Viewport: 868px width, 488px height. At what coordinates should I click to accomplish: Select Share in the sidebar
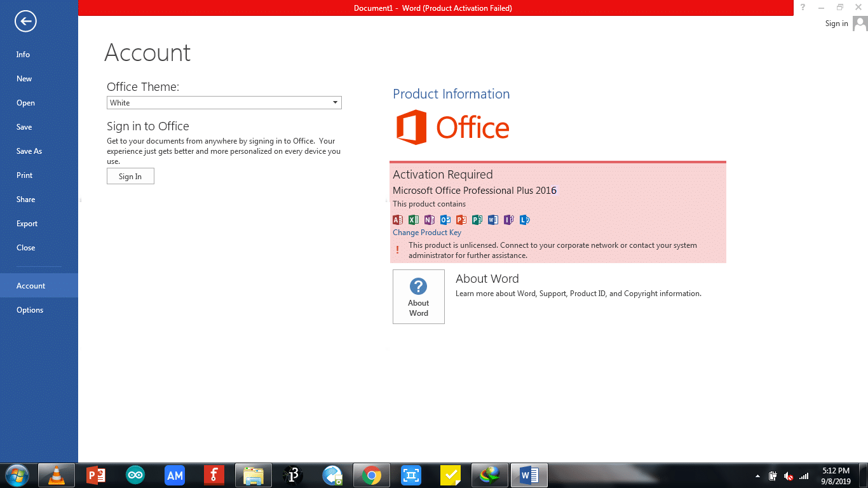39,200
